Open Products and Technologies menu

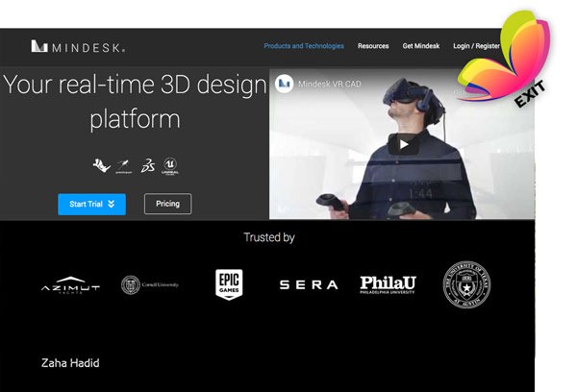(304, 46)
